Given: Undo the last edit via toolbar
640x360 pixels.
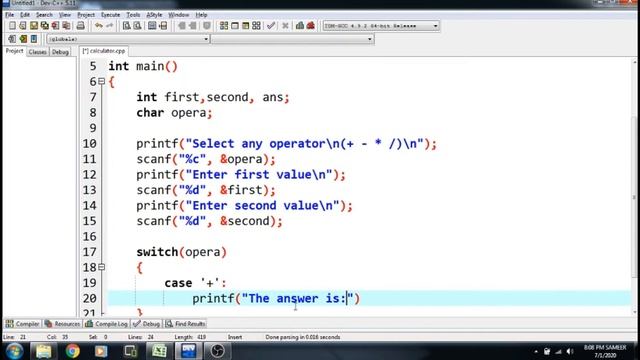Looking at the screenshot, I should coord(99,26).
